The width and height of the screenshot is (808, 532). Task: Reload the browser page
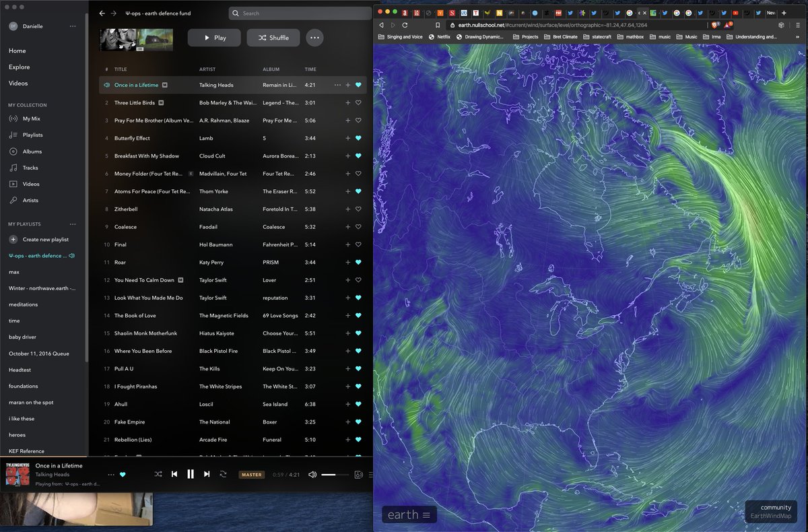click(x=405, y=25)
